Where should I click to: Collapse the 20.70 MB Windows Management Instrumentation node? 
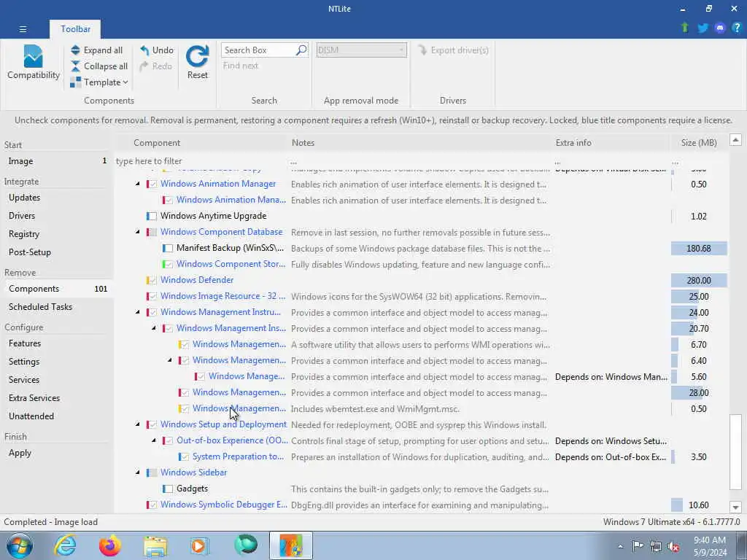tap(154, 328)
